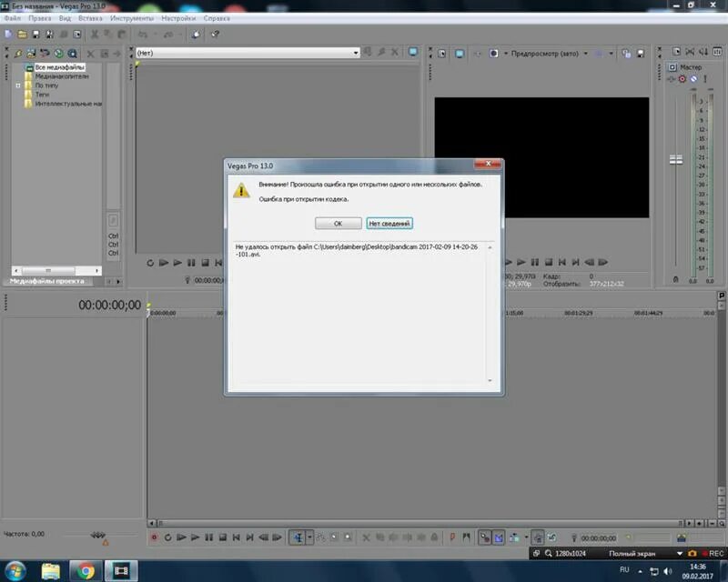Click the Master volume fader handle
Image resolution: width=728 pixels, height=582 pixels.
click(676, 160)
